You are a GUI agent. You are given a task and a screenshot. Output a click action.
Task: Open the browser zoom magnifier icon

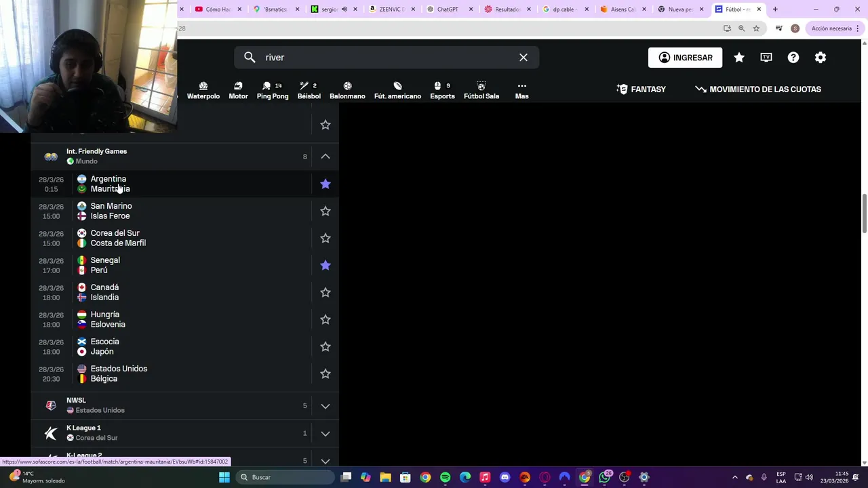pos(741,28)
